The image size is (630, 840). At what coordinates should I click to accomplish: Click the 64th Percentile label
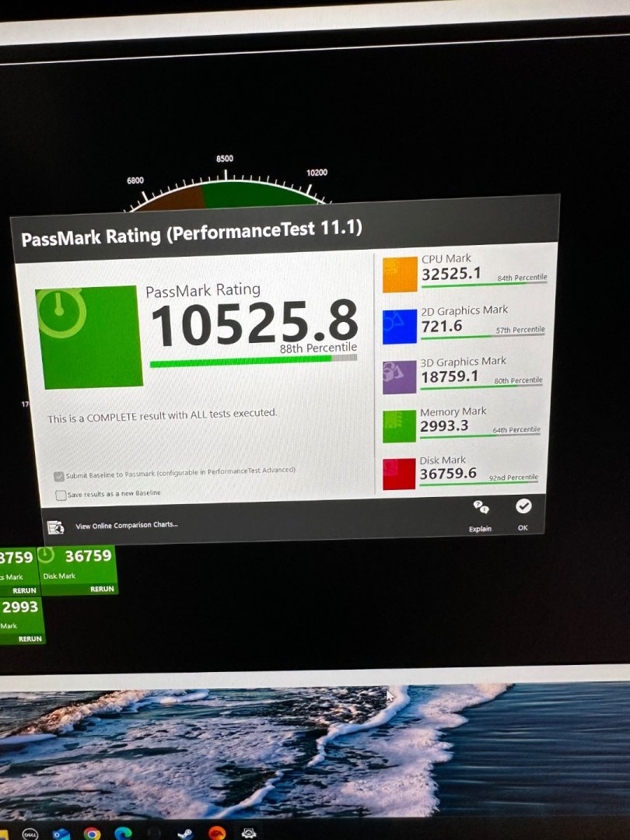pos(516,429)
